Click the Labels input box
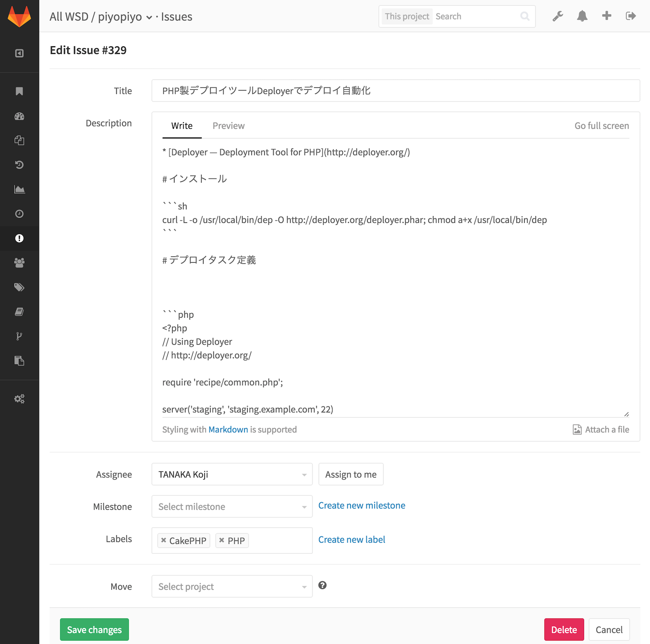Viewport: 650px width, 644px height. (232, 540)
